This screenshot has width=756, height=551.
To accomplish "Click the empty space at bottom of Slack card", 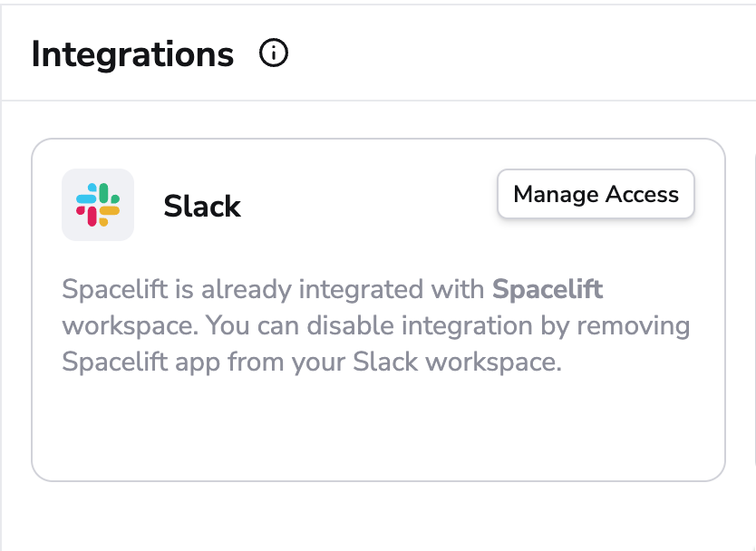I will point(379,429).
